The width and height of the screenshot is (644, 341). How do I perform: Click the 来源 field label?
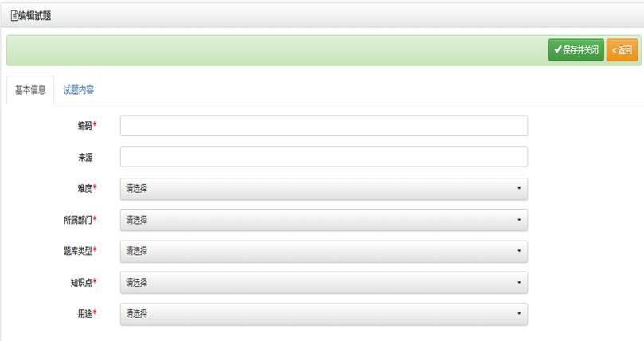85,158
